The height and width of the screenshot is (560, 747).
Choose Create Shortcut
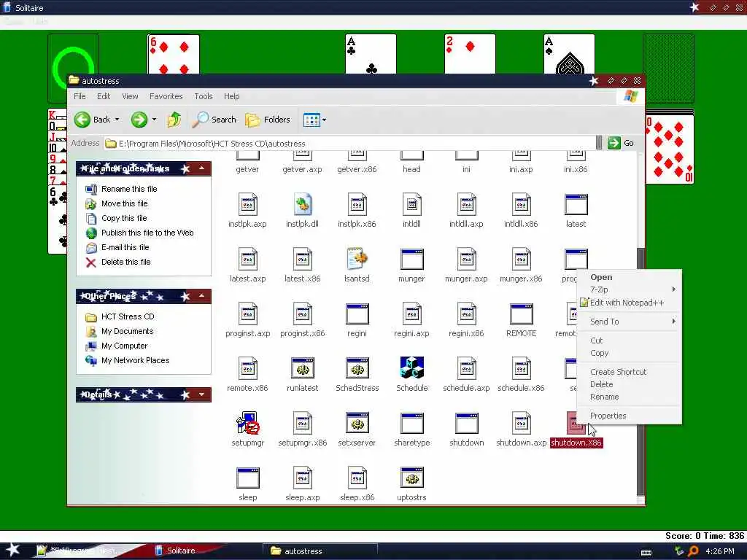(x=629, y=372)
